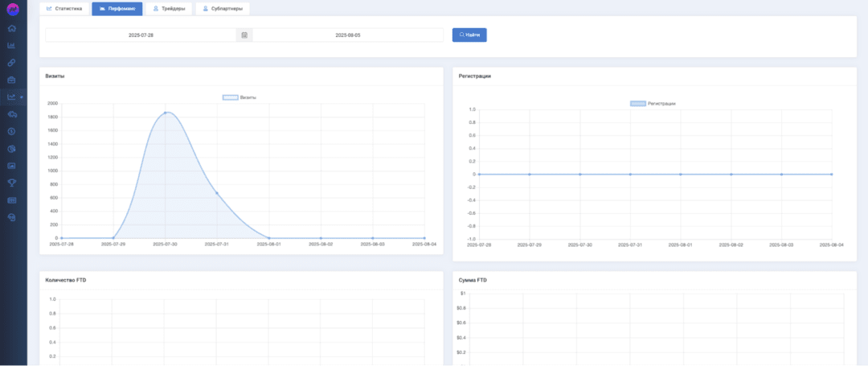Open the news card icon in sidebar
This screenshot has width=868, height=366.
tap(11, 199)
